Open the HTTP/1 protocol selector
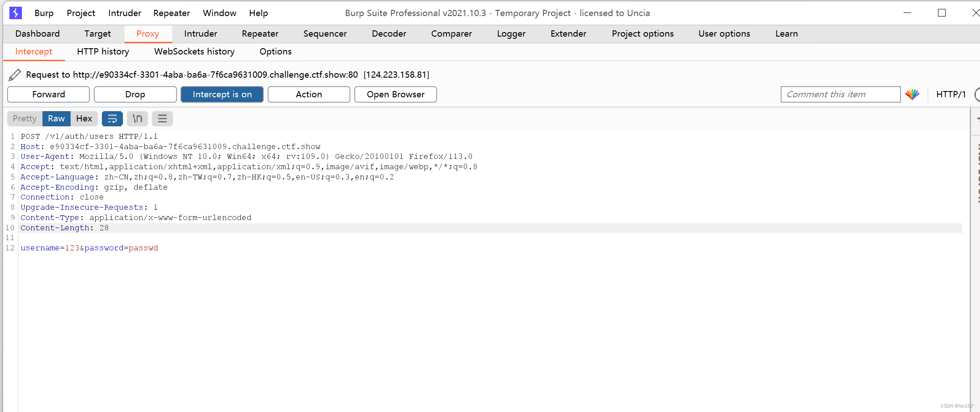The width and height of the screenshot is (980, 412). click(951, 94)
